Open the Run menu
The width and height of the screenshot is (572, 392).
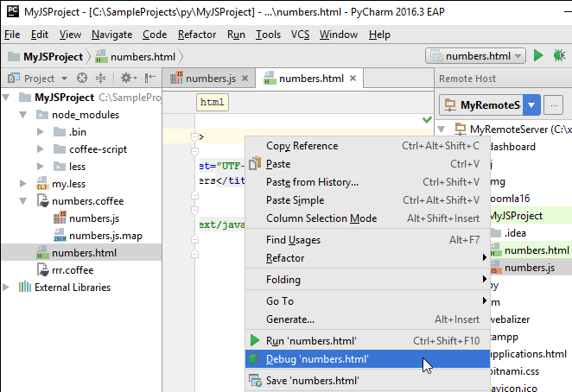(x=236, y=35)
